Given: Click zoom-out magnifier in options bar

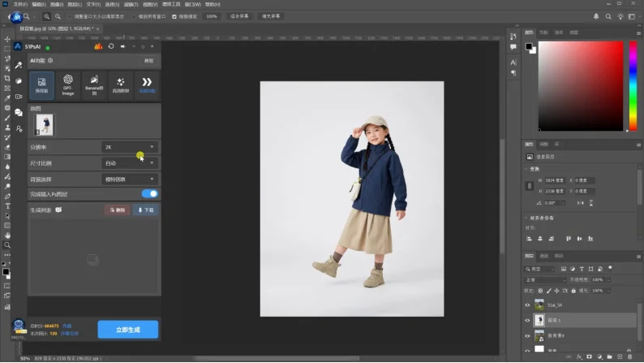Looking at the screenshot, I should [58, 16].
